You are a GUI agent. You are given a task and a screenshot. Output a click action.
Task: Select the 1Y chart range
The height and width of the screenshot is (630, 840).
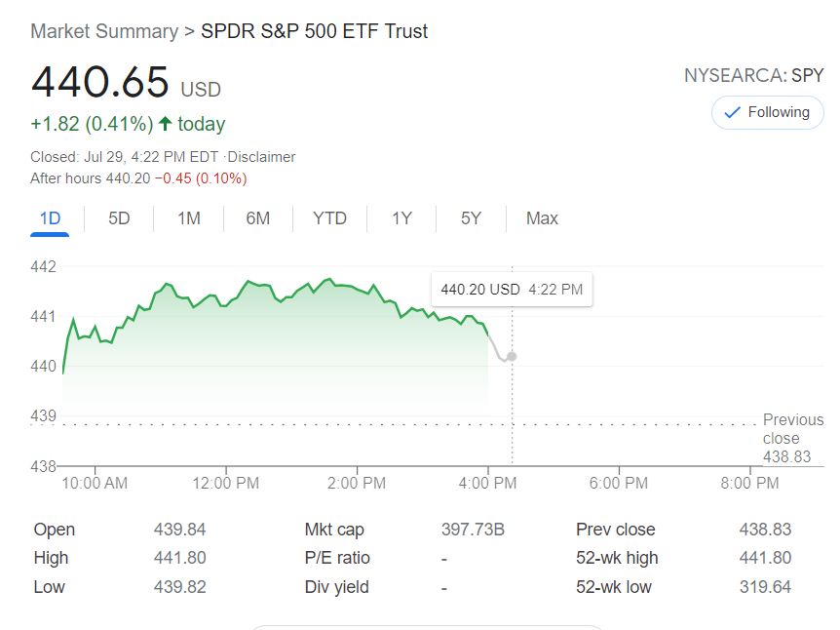pos(401,218)
